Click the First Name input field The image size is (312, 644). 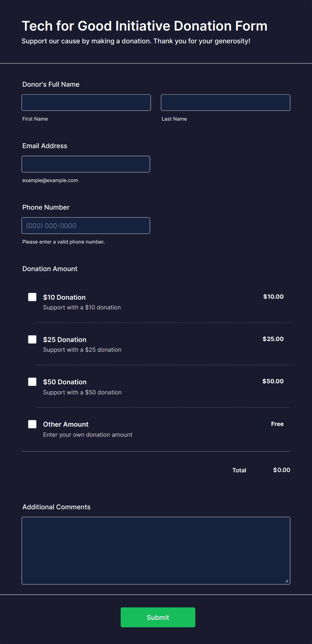(86, 102)
